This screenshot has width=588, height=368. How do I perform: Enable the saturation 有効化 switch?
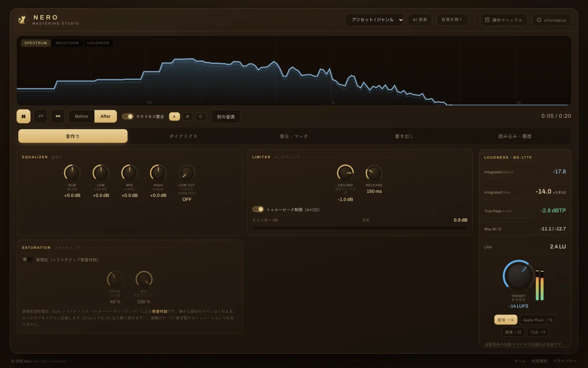[x=27, y=259]
